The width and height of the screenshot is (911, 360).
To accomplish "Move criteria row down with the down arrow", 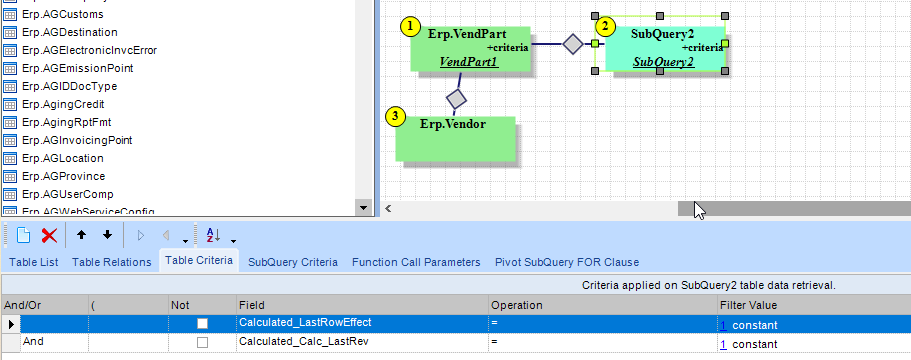I will (x=107, y=235).
